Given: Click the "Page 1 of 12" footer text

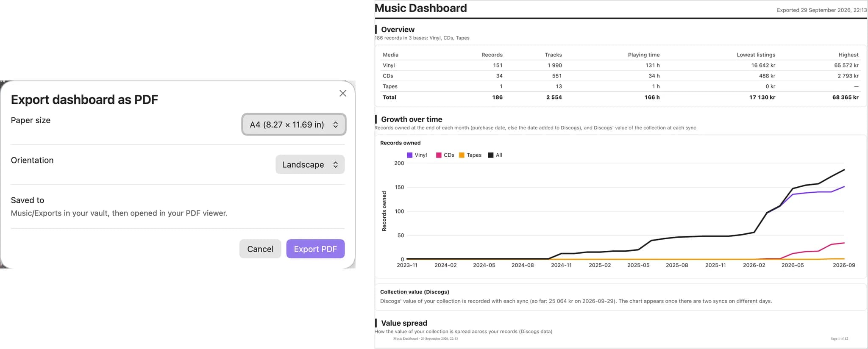Looking at the screenshot, I should point(839,339).
